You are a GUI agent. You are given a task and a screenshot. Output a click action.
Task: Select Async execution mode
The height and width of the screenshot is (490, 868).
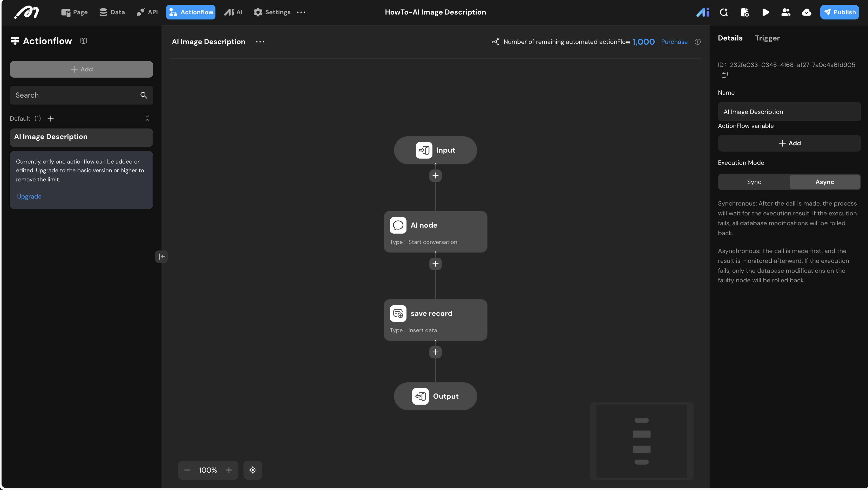(x=825, y=182)
